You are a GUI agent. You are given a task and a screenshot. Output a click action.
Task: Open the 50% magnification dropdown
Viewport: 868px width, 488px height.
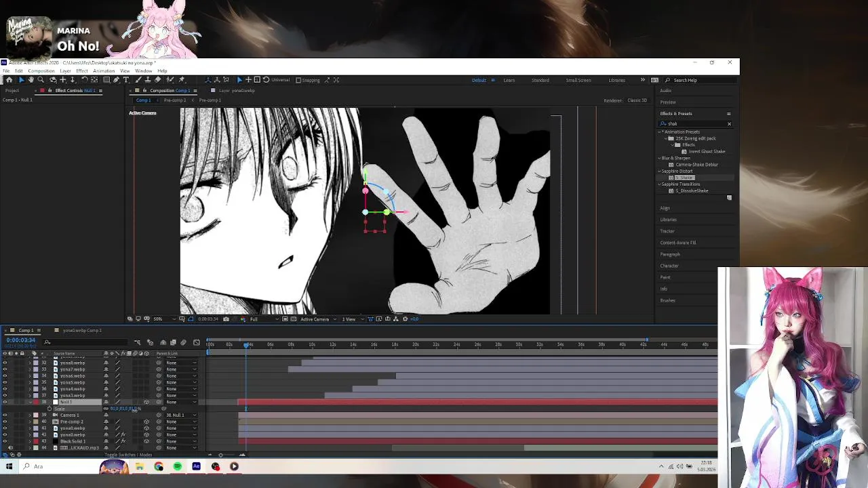click(163, 319)
